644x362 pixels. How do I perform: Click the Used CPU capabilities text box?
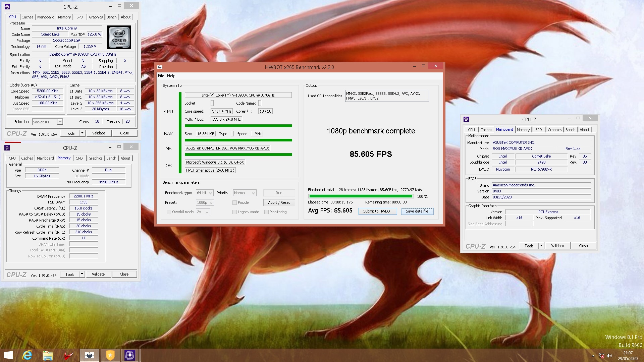[x=387, y=96]
